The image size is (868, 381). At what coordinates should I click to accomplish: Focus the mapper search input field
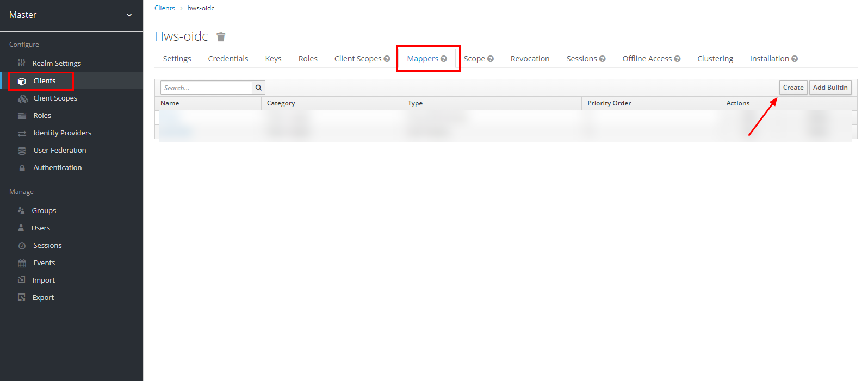206,88
